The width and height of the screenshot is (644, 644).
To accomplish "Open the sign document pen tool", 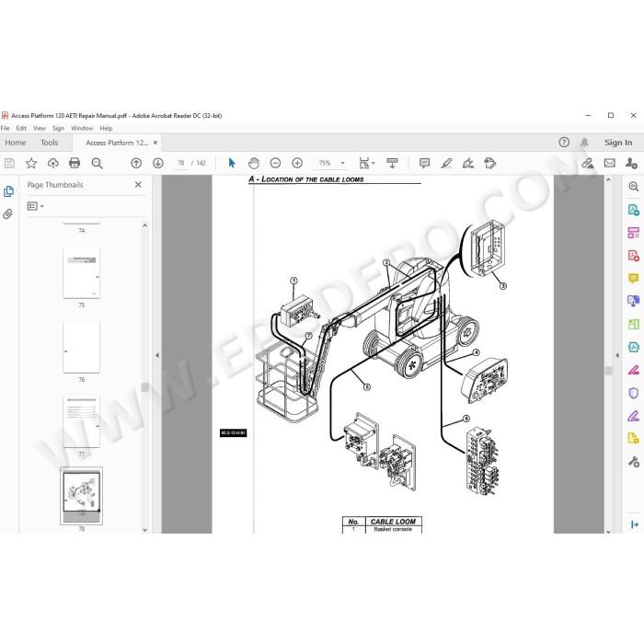I will 468,163.
